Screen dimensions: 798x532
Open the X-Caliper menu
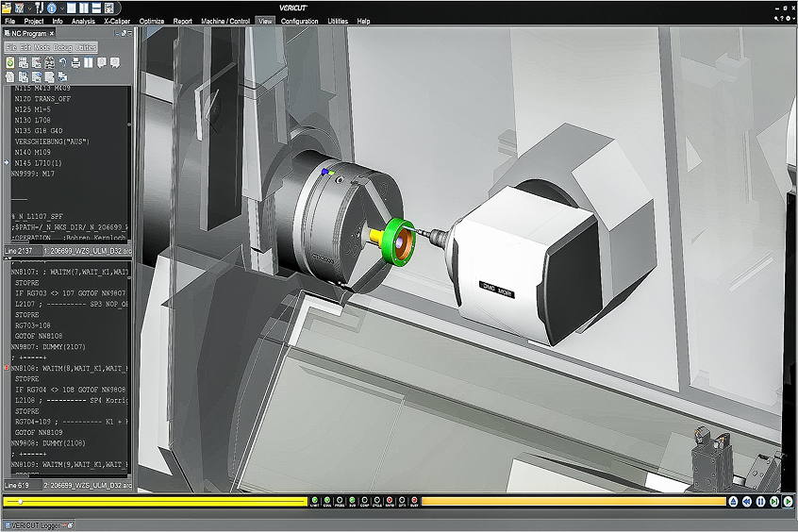[118, 21]
